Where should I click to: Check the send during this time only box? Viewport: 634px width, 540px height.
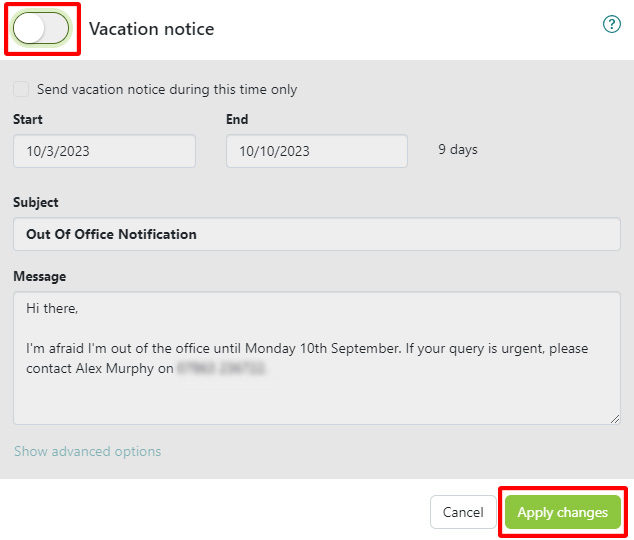click(21, 89)
